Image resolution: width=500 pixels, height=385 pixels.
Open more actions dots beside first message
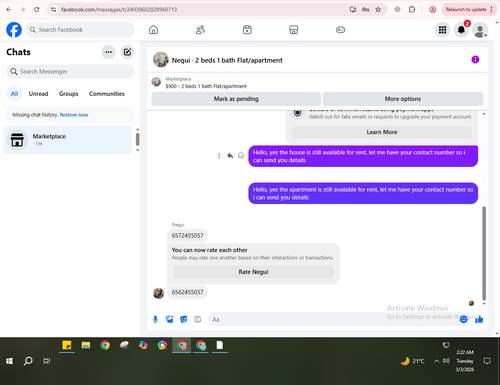click(219, 156)
